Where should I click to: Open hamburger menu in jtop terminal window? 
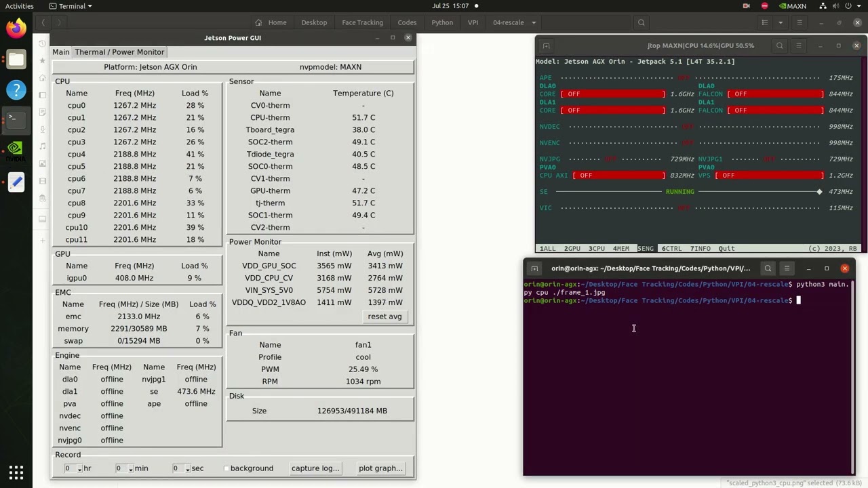click(x=799, y=45)
